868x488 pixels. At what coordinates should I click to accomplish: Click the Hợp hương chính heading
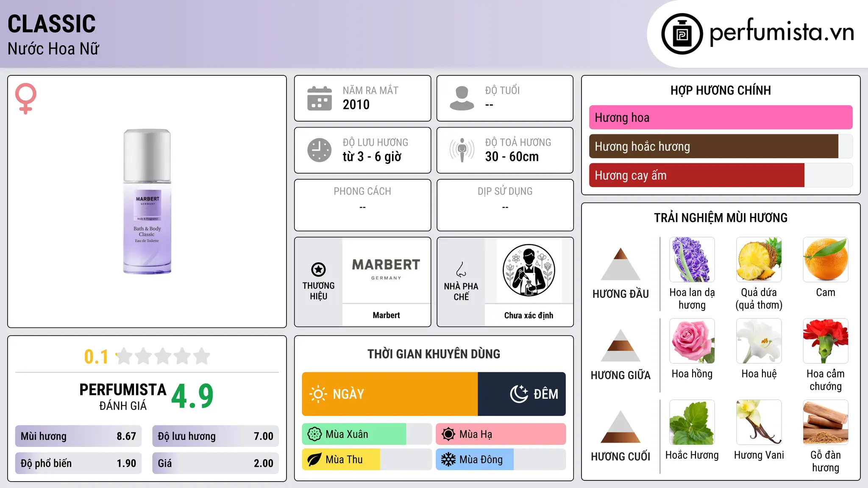point(721,90)
